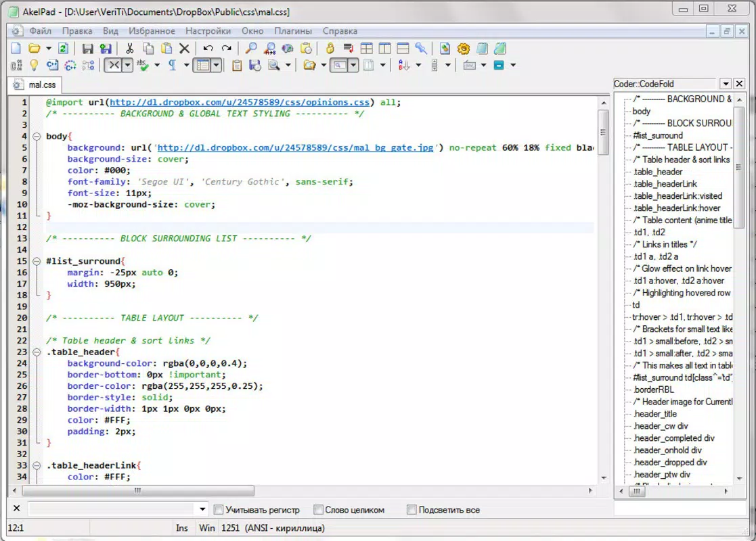
Task: Collapse the #list_surround fold marker
Action: (37, 261)
